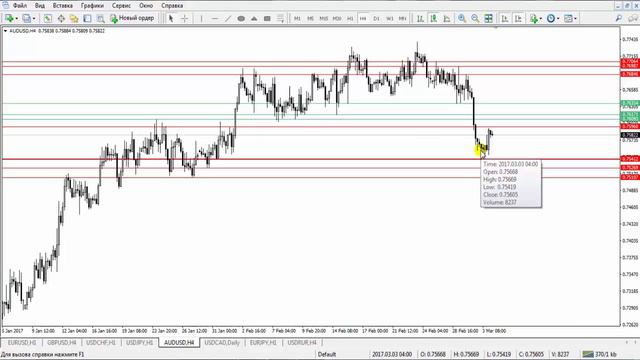The width and height of the screenshot is (640, 360).
Task: Click the Новый ордер button
Action: [132, 18]
